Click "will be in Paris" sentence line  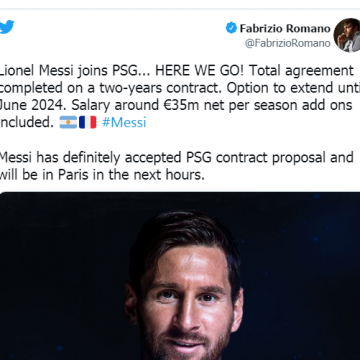pyautogui.click(x=102, y=175)
